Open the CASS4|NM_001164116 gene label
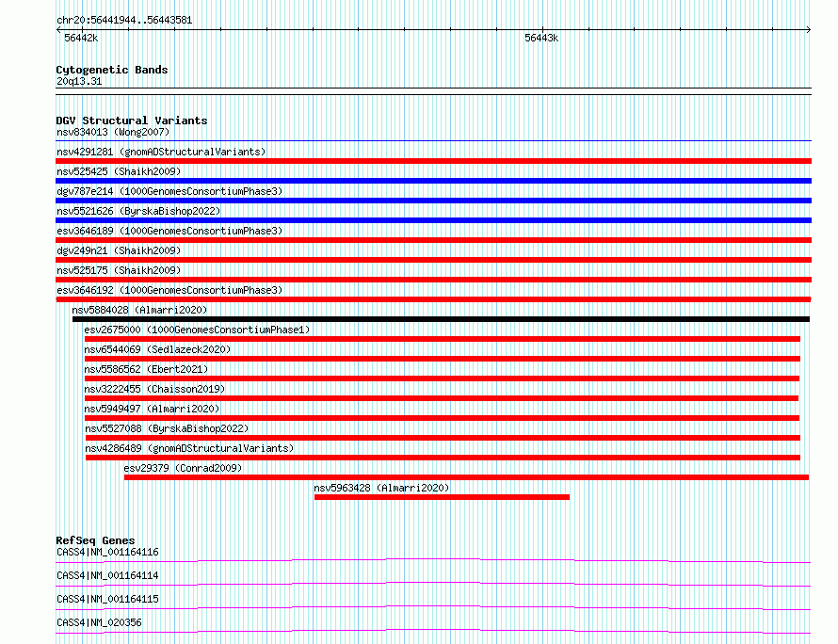 (107, 552)
